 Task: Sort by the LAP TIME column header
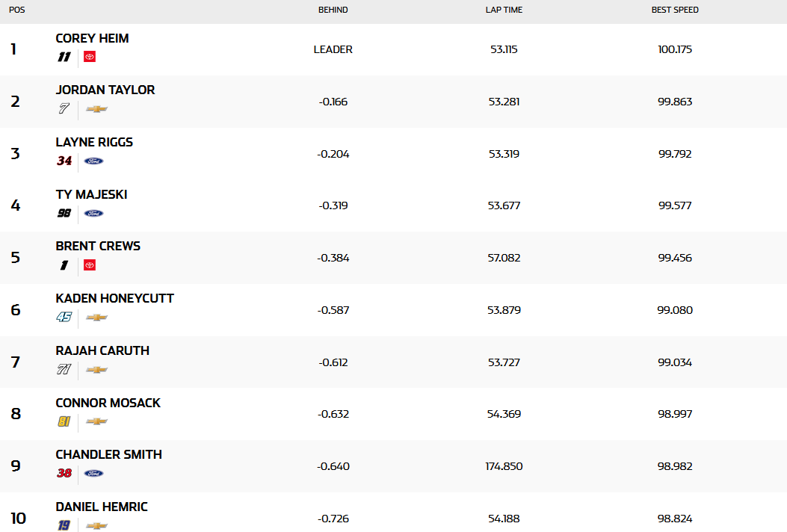click(x=504, y=10)
